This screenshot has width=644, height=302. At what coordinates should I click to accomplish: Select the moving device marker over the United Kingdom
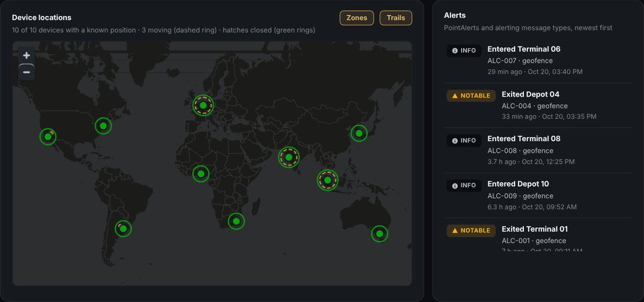(x=203, y=105)
